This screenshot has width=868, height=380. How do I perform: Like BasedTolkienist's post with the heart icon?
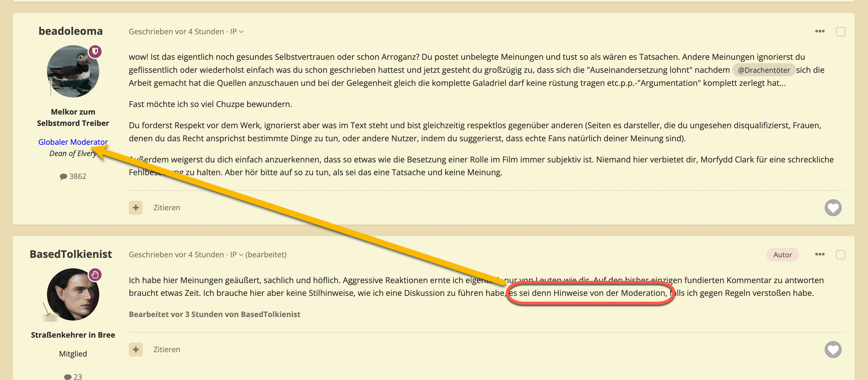click(x=833, y=349)
